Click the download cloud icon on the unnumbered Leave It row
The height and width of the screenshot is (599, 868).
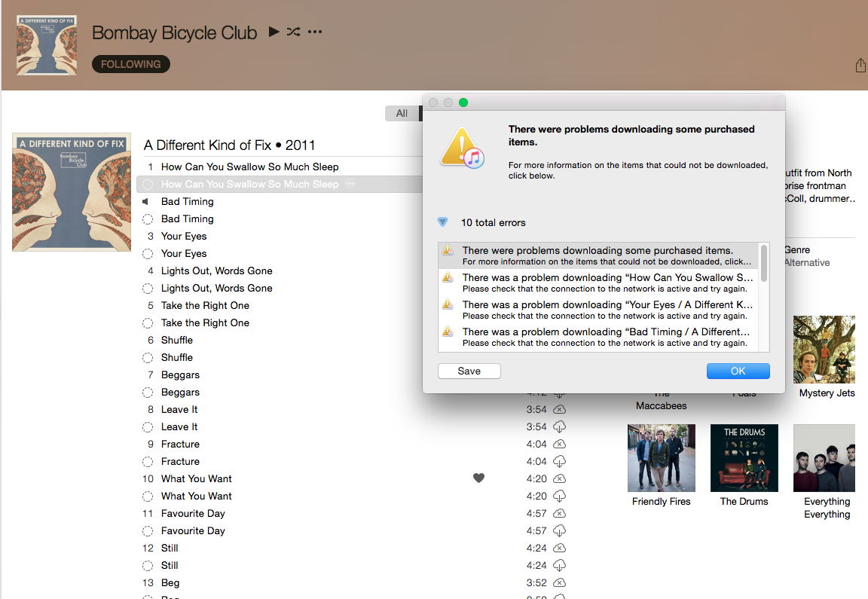coord(560,426)
